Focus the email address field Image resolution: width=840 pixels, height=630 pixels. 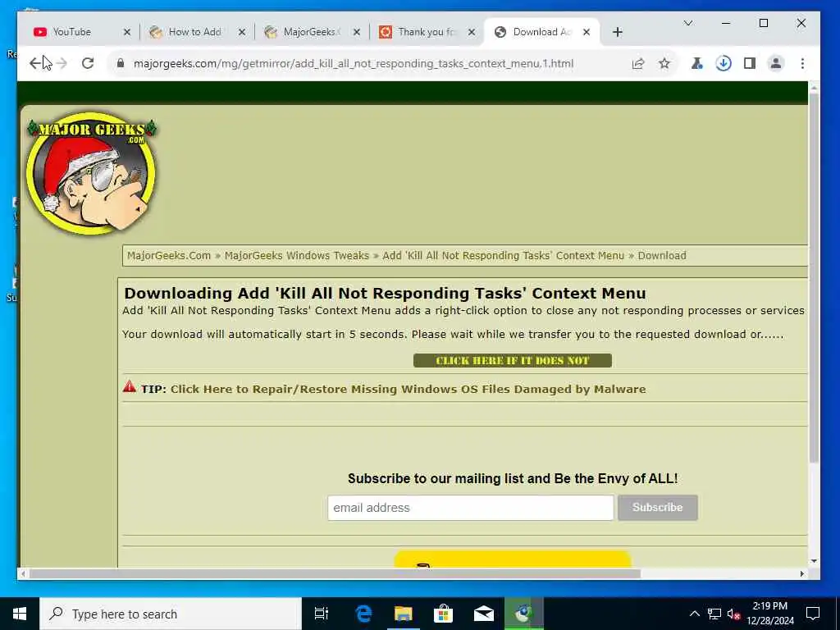point(470,507)
